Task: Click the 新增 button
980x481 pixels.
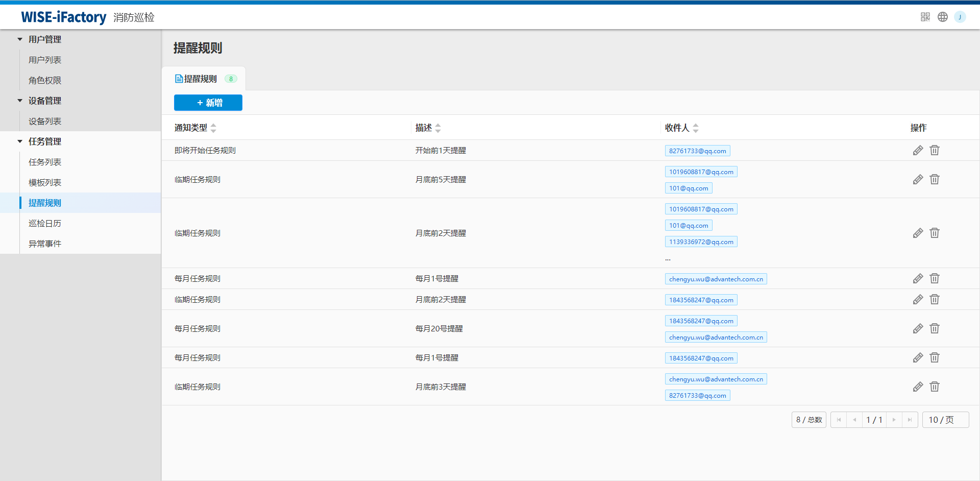Action: pyautogui.click(x=208, y=103)
